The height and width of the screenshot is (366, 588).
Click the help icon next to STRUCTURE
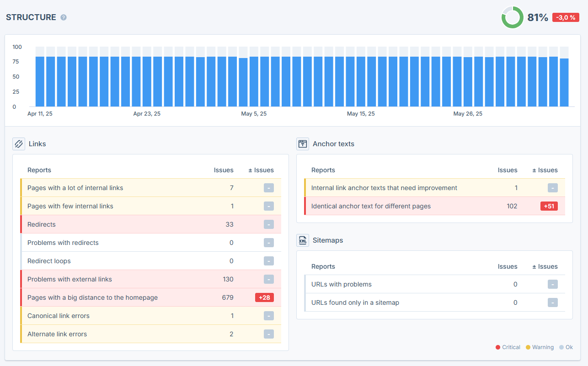tap(64, 17)
